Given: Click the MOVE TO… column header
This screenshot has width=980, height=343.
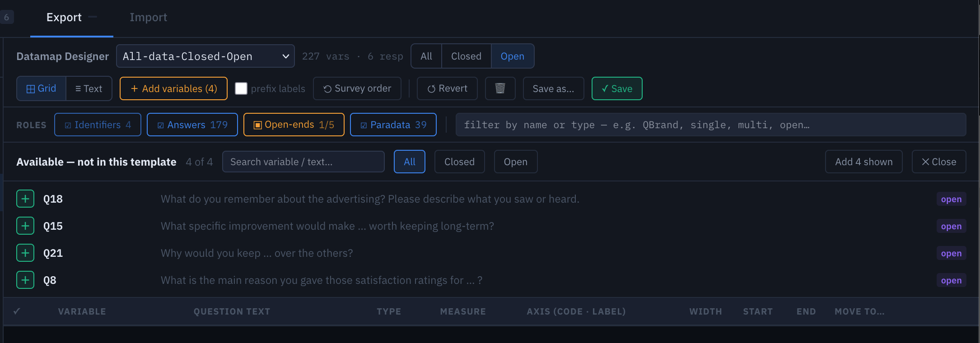Looking at the screenshot, I should pos(859,311).
